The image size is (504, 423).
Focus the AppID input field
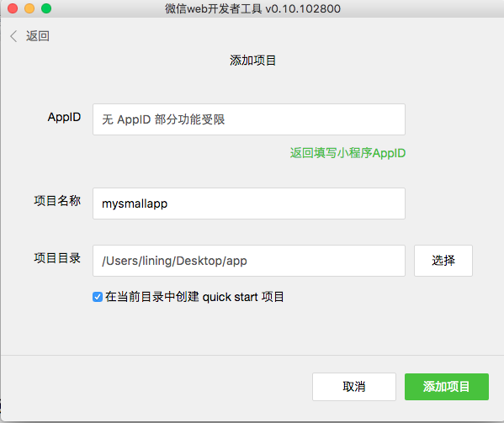coord(249,119)
